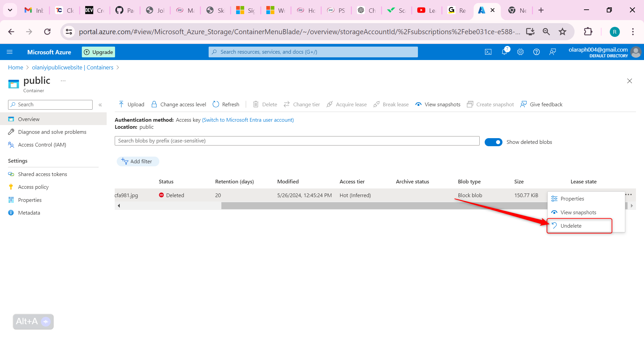Click the scrollbar right arrow

632,206
